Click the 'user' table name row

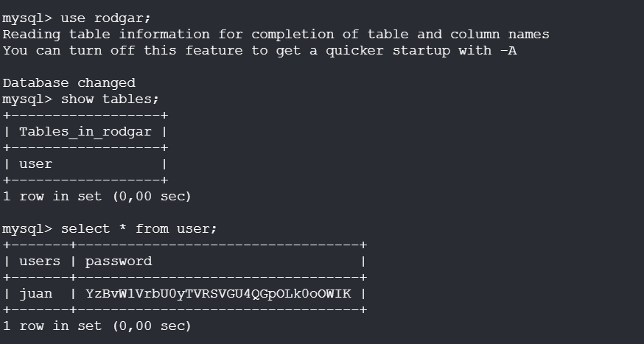[35, 164]
